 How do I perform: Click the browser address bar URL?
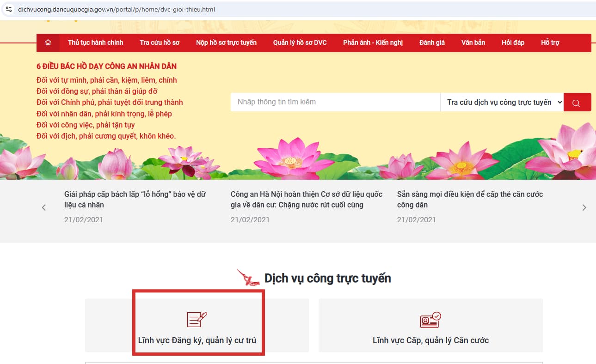(x=117, y=9)
